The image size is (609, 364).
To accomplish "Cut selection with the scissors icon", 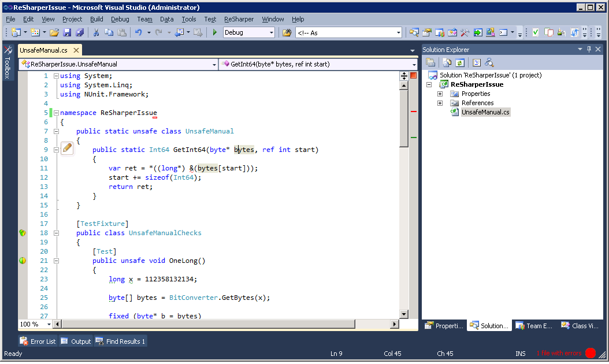I will click(x=96, y=32).
